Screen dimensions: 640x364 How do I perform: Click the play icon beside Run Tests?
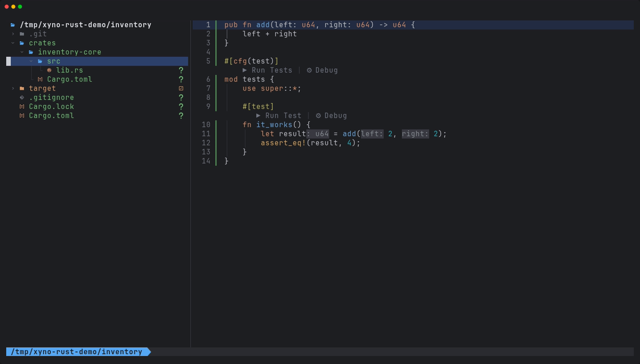pos(245,70)
